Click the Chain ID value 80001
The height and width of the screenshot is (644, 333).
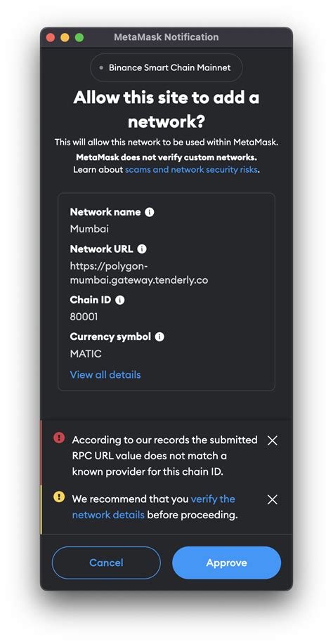click(84, 317)
